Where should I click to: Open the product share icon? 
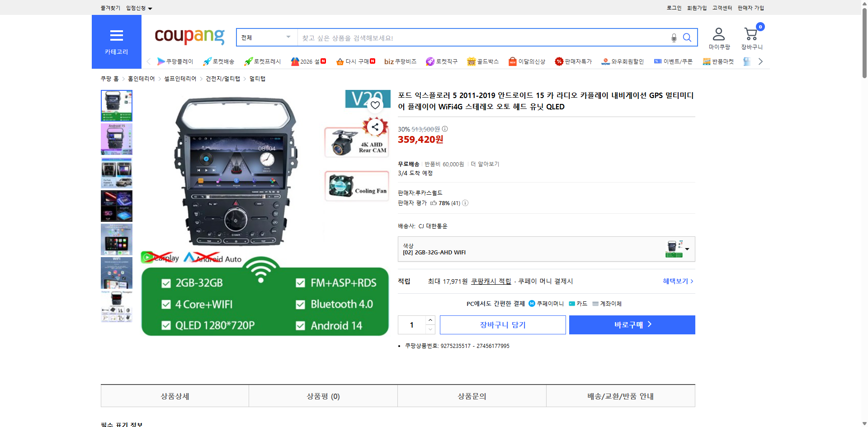[x=375, y=127]
